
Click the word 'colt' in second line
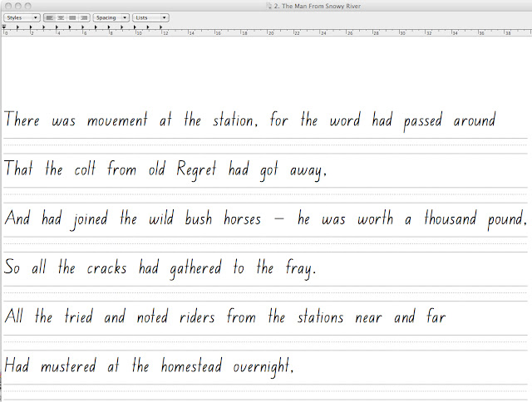85,169
